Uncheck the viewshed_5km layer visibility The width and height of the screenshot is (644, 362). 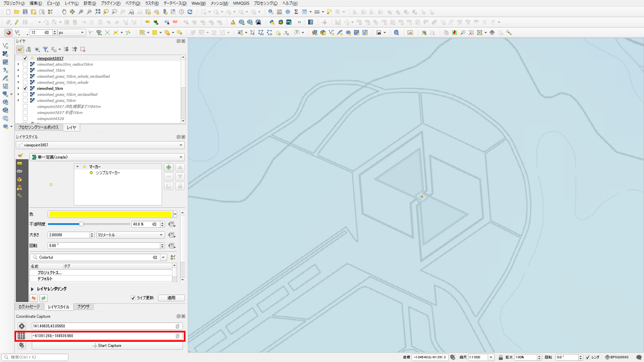(25, 88)
